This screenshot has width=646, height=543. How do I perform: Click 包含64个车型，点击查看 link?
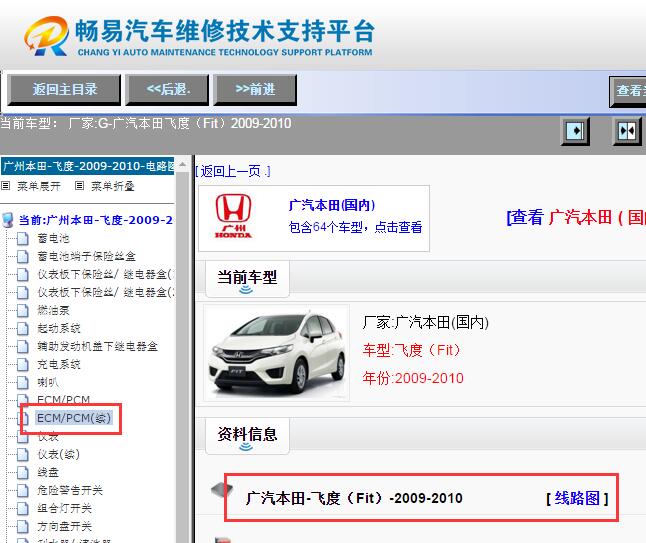355,227
